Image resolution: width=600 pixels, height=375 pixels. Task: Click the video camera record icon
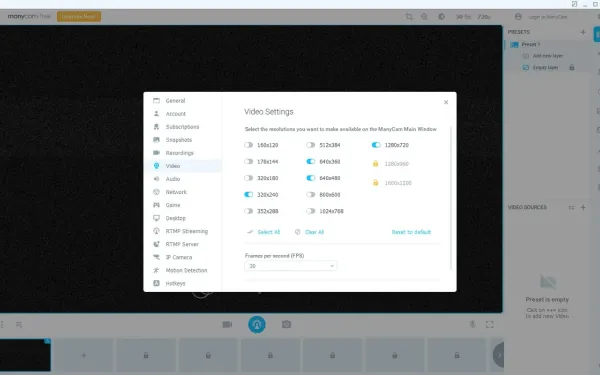227,324
